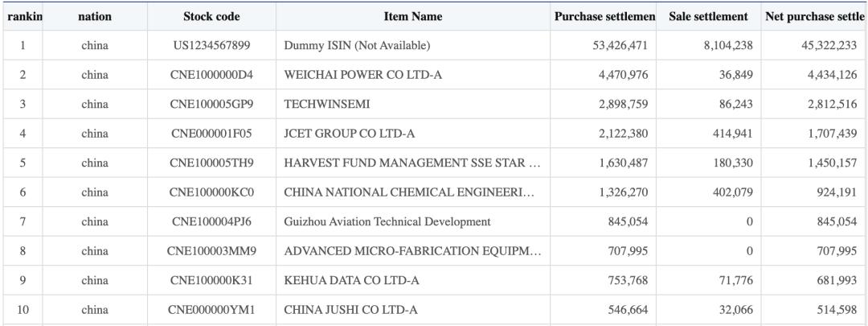This screenshot has width=868, height=326.
Task: Select JCET GROUP CO LTD-A row
Action: (x=434, y=134)
